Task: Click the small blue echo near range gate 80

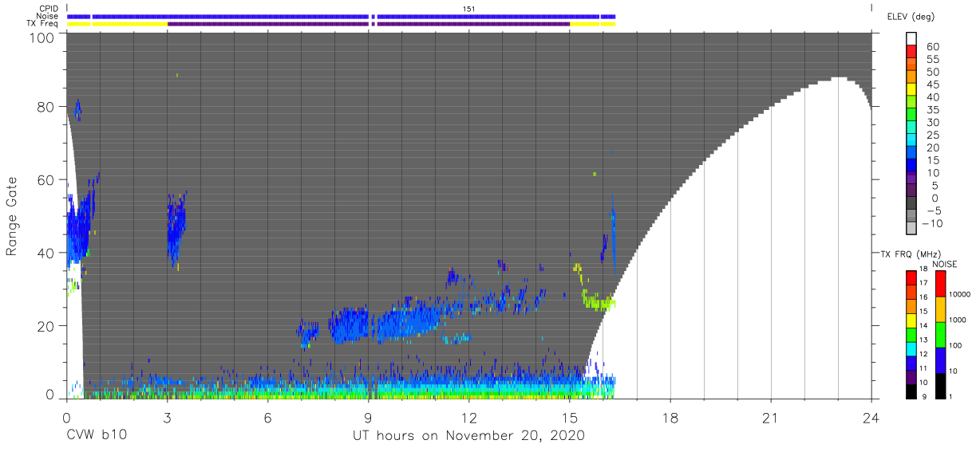Action: click(77, 110)
